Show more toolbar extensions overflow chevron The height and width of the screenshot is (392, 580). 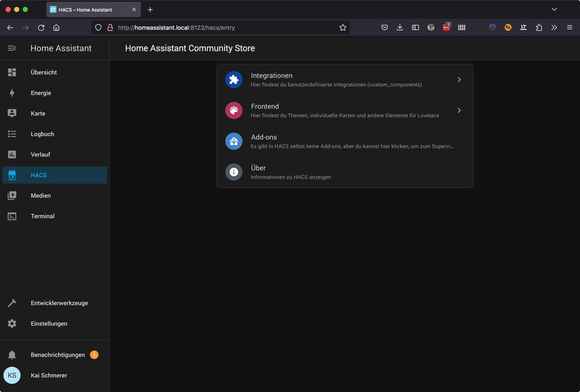tap(554, 27)
